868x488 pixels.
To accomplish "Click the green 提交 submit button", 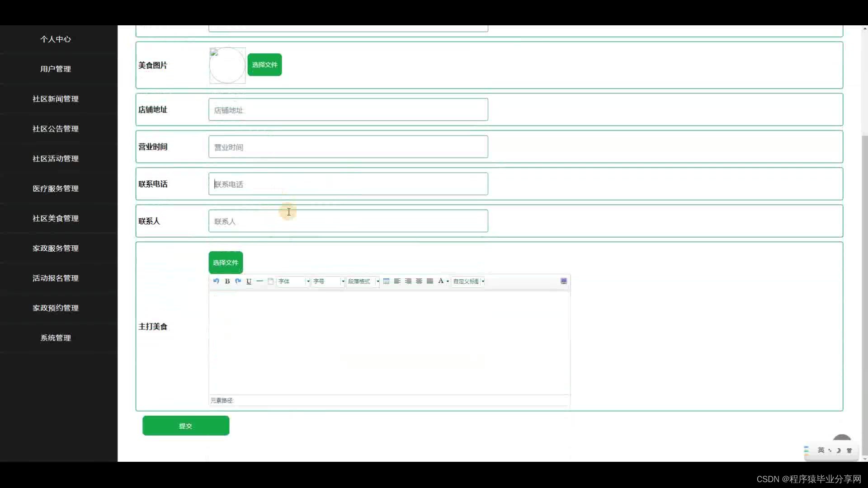I will (x=186, y=426).
